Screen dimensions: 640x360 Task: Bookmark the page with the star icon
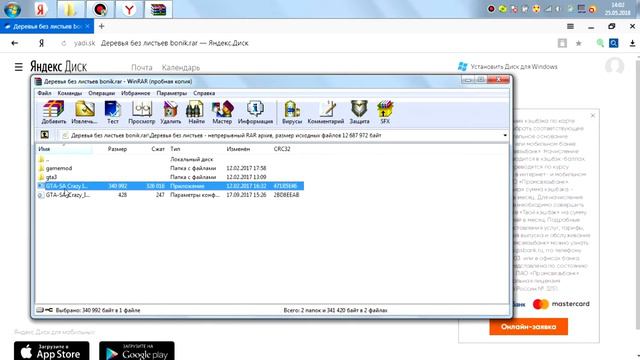click(x=578, y=43)
